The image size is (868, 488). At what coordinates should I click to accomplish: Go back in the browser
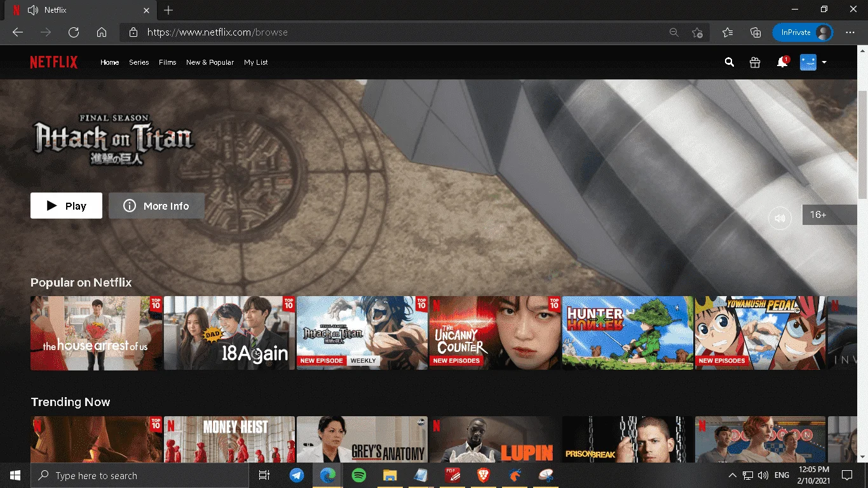[18, 32]
